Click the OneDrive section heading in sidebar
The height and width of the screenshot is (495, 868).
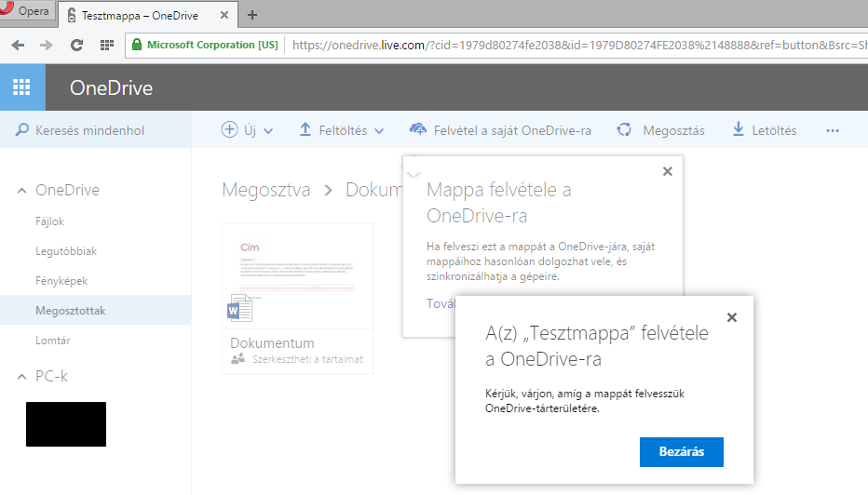point(68,190)
